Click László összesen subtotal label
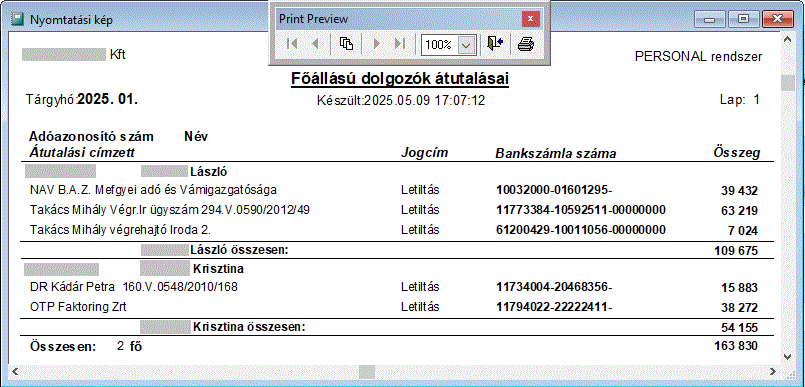 click(239, 250)
